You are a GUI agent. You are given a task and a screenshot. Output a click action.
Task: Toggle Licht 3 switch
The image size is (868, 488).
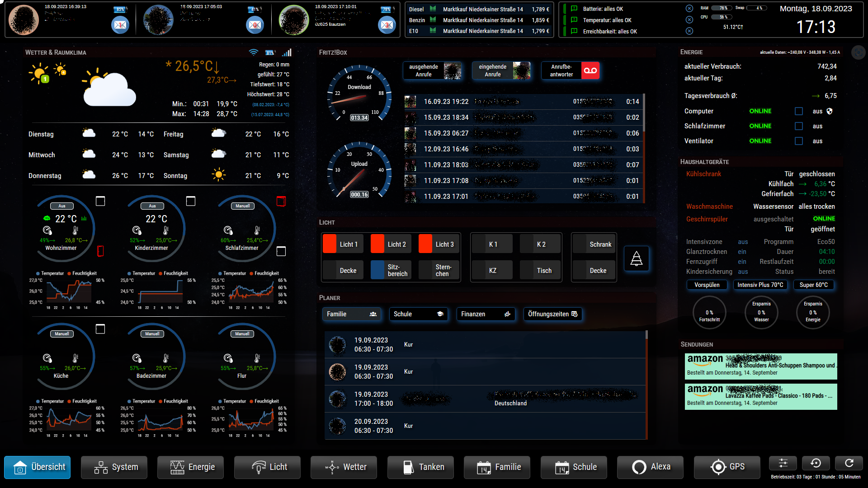point(439,244)
